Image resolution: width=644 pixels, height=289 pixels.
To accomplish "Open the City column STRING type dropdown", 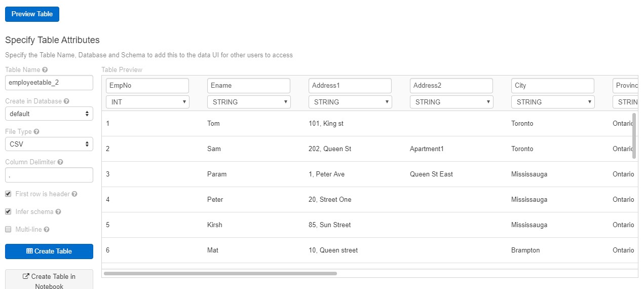I will pyautogui.click(x=553, y=102).
